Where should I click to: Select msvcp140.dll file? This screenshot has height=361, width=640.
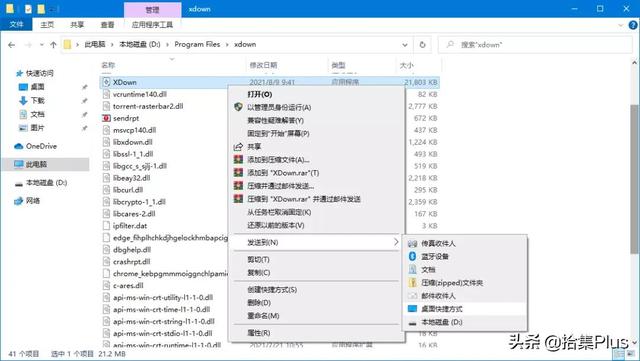click(x=134, y=130)
